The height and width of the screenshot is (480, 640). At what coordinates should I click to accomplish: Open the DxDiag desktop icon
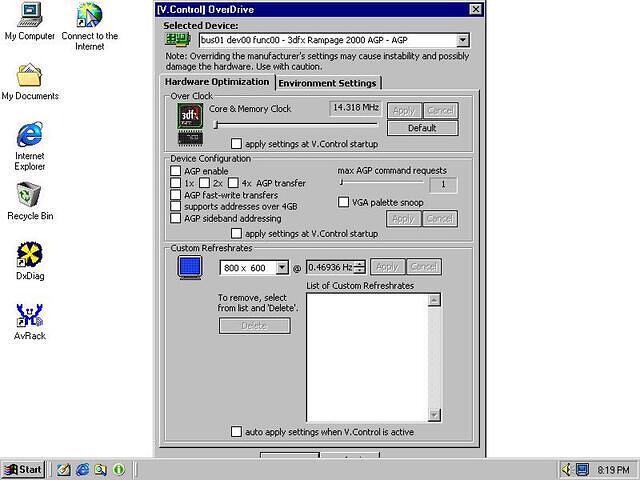tap(30, 256)
